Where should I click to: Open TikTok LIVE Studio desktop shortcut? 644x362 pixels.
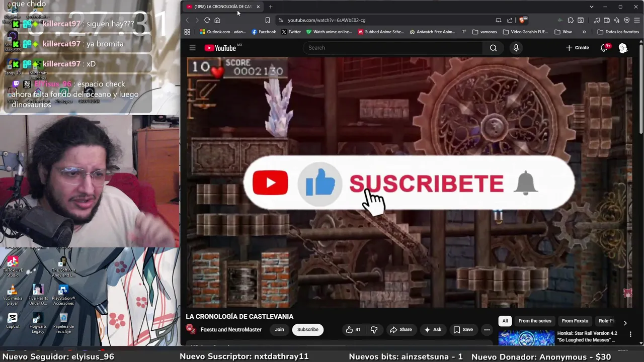click(x=13, y=267)
